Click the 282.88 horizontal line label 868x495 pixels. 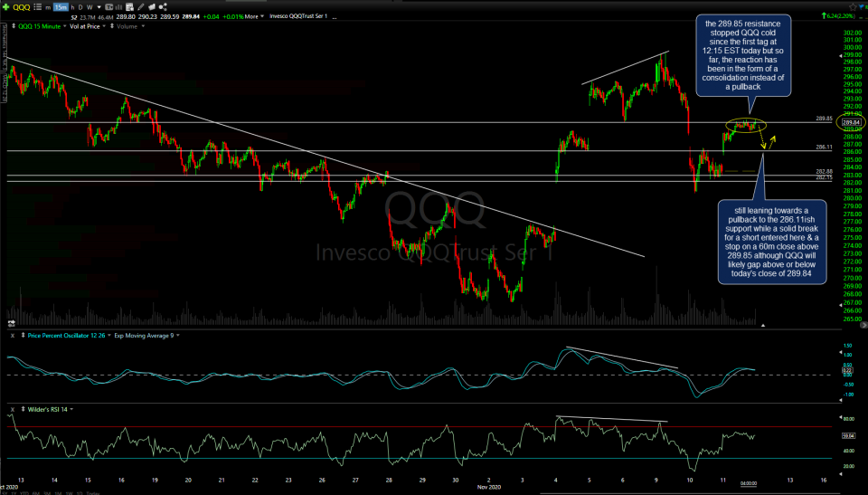click(x=824, y=172)
